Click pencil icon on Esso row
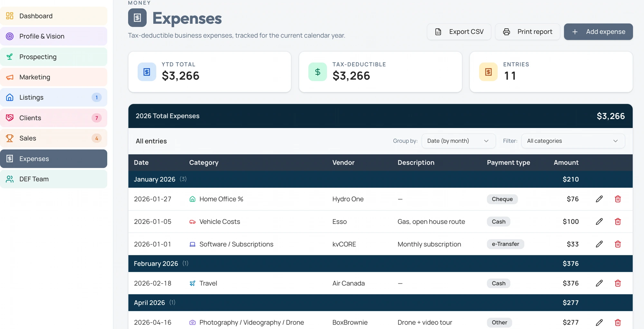 [x=599, y=222]
